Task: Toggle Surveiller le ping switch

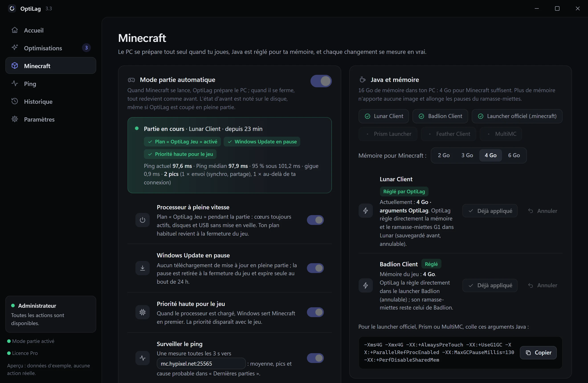Action: [x=315, y=358]
